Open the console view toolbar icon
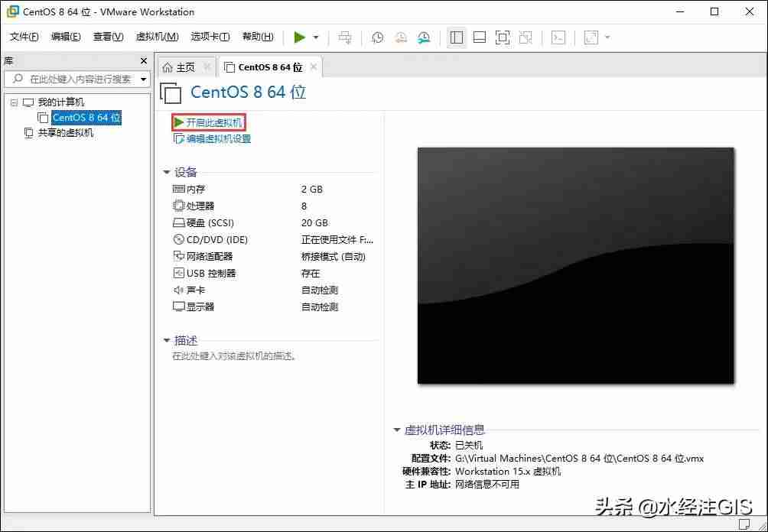 coord(558,37)
